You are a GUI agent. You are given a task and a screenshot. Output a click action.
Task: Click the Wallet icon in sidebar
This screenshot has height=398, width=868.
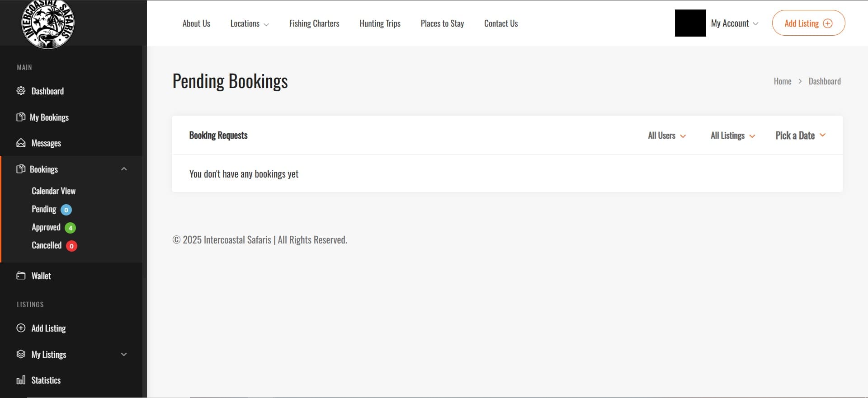point(21,276)
